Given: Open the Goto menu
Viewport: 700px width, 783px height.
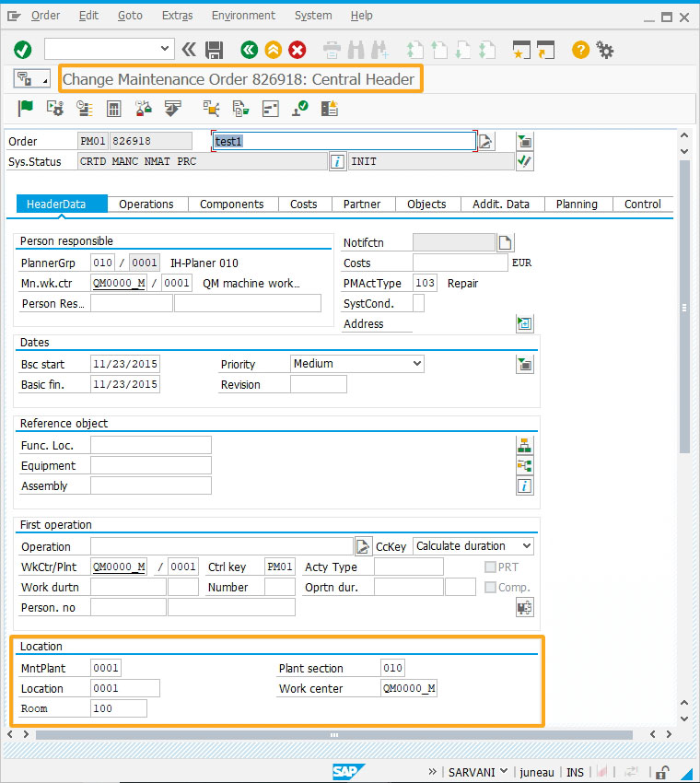Looking at the screenshot, I should (130, 16).
